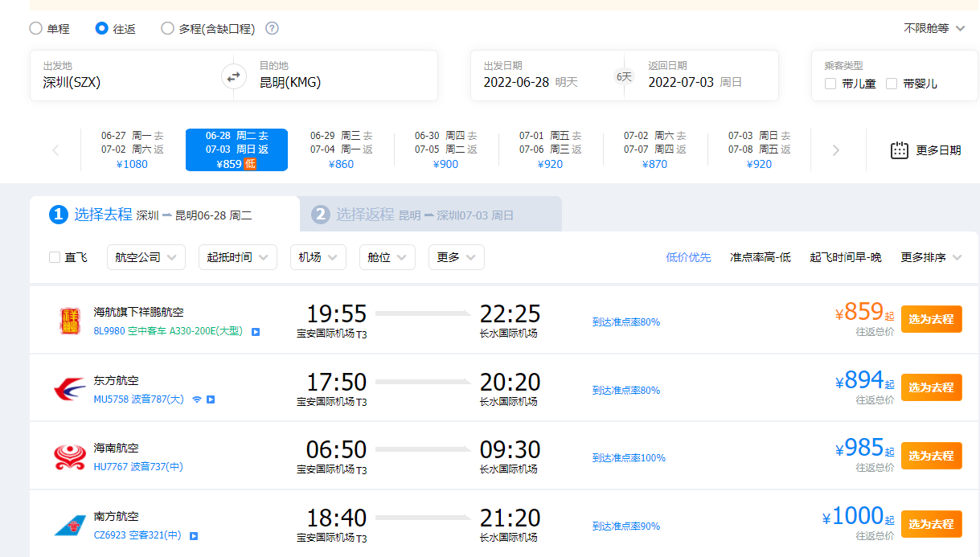Click the next dates right arrow
The image size is (980, 557).
pyautogui.click(x=836, y=150)
